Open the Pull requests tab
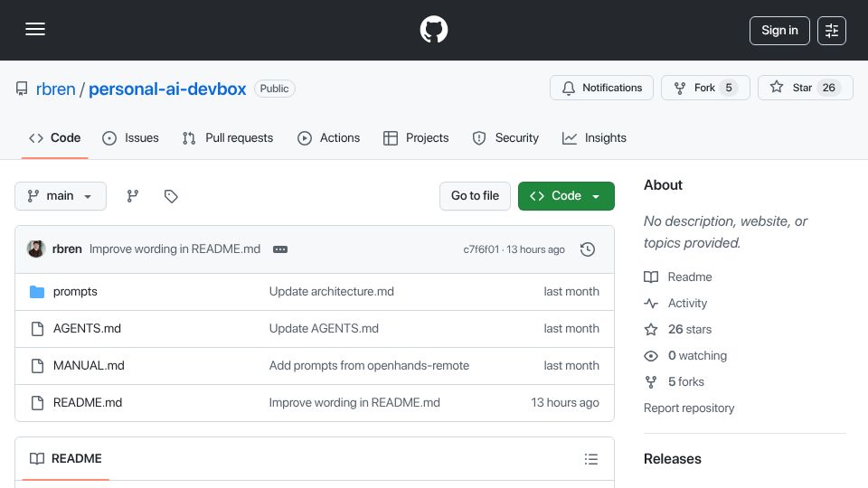The height and width of the screenshot is (488, 868). click(x=228, y=137)
